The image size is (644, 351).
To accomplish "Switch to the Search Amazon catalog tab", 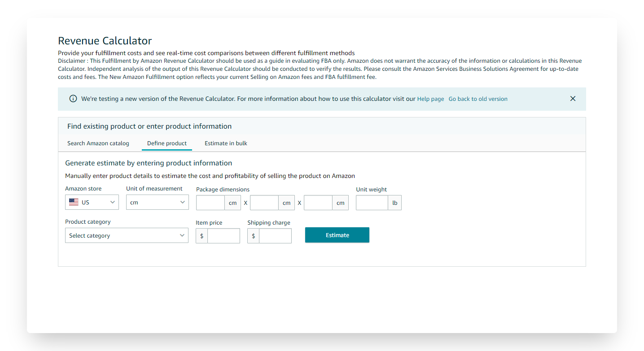I will click(98, 143).
